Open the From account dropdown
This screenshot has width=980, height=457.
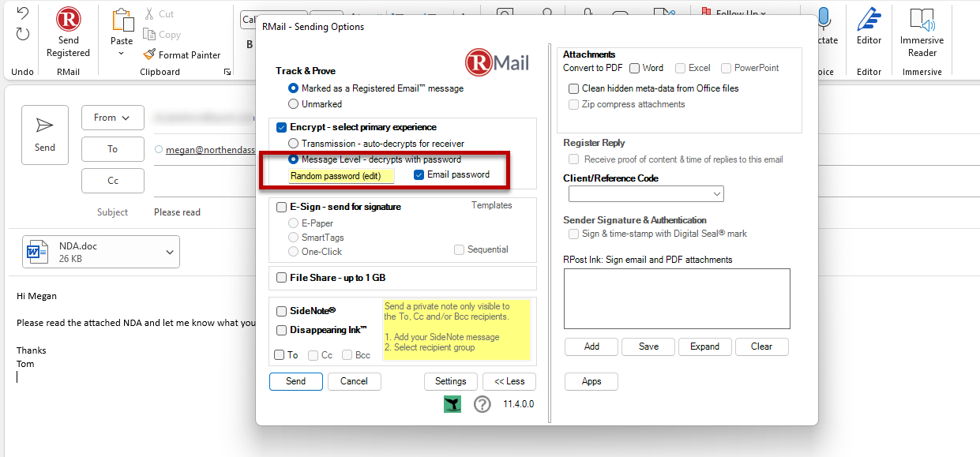coord(112,118)
